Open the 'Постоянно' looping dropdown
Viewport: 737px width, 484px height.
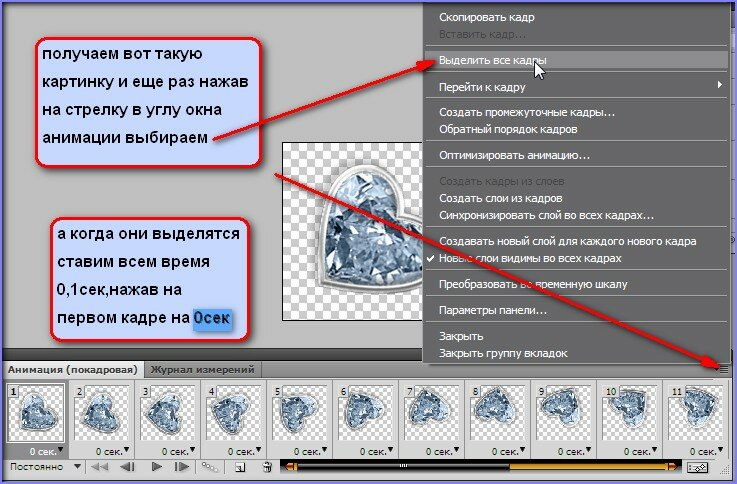coord(43,467)
